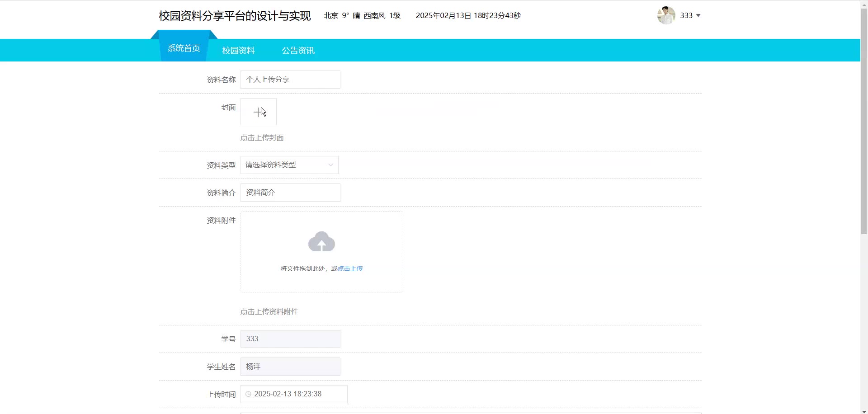Open the 校园资料 tab
The image size is (868, 414).
238,51
